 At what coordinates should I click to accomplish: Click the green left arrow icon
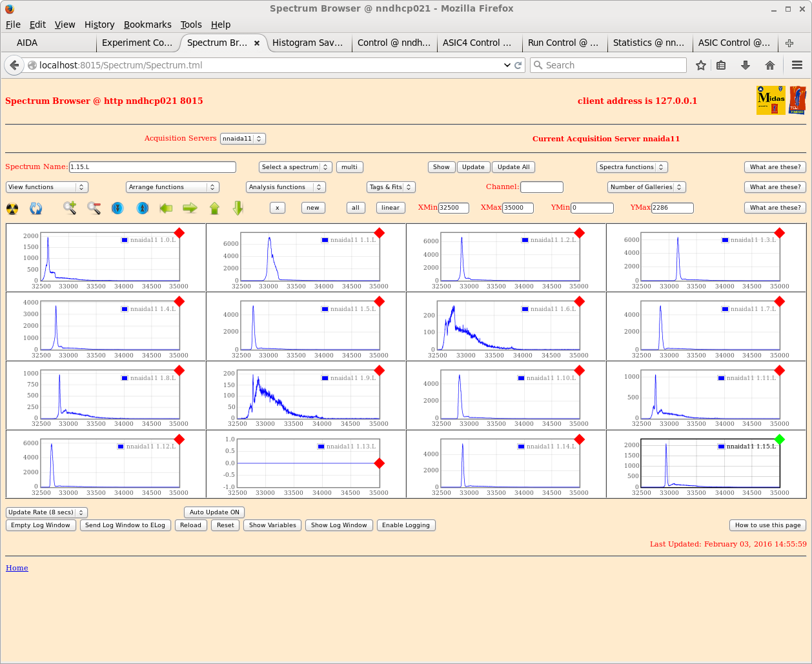[166, 208]
